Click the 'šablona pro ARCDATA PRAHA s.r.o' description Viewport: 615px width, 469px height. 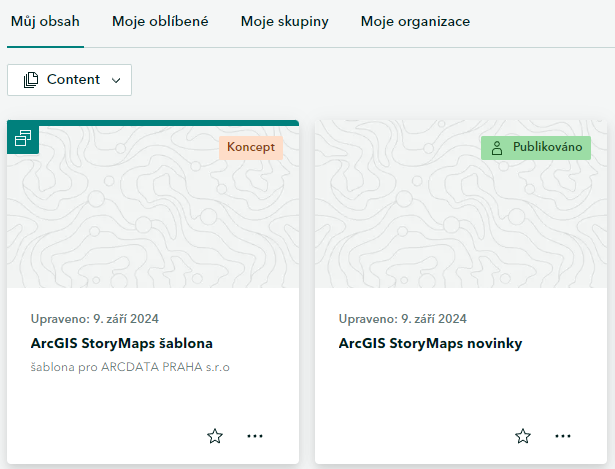pos(130,367)
